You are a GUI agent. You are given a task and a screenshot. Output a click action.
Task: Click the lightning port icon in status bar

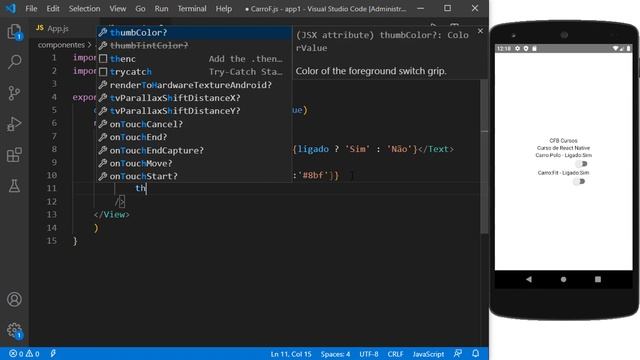[x=53, y=353]
